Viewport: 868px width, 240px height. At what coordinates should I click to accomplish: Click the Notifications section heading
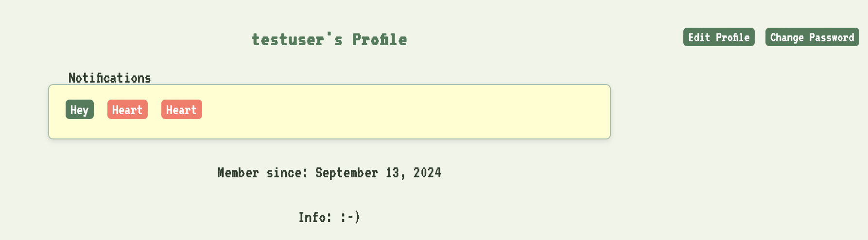point(109,78)
